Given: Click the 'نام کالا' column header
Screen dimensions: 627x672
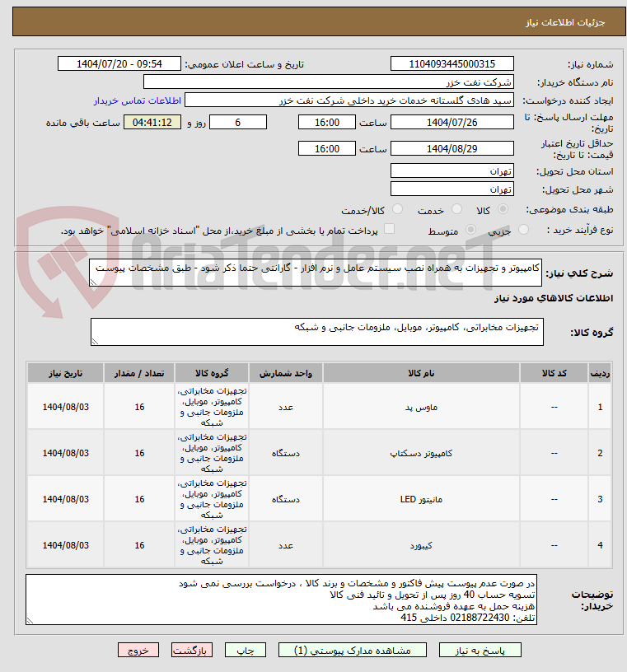Looking at the screenshot, I should point(421,373).
